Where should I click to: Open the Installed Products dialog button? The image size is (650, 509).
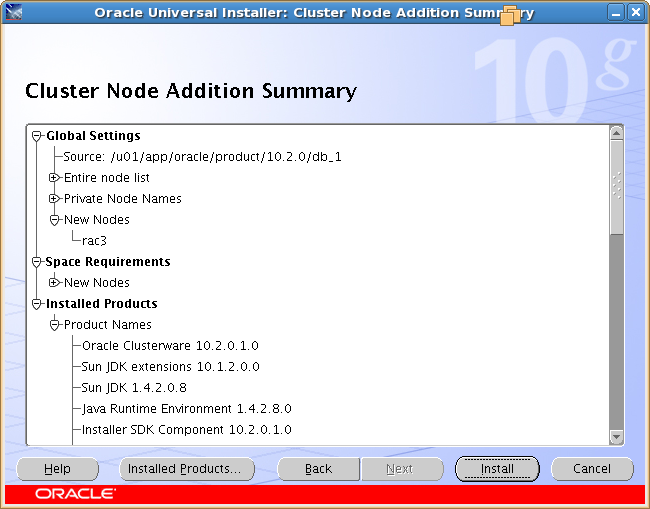pos(187,469)
